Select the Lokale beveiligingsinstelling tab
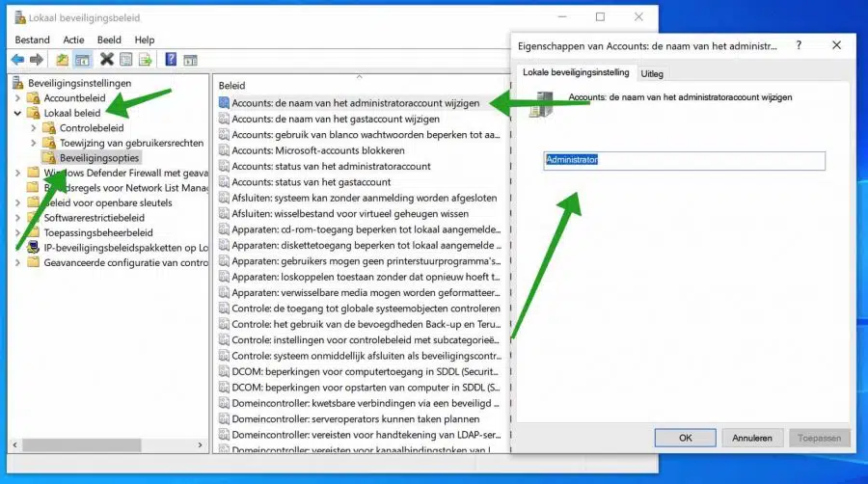 click(x=576, y=72)
